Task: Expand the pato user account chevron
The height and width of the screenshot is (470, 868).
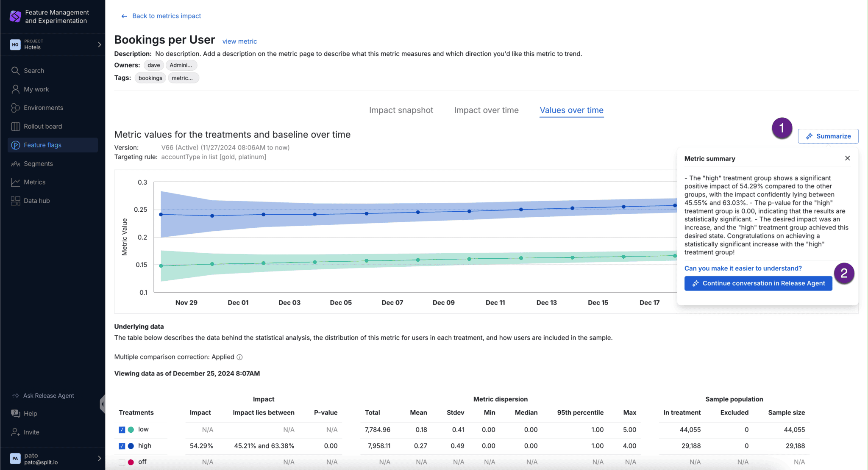Action: click(100, 459)
